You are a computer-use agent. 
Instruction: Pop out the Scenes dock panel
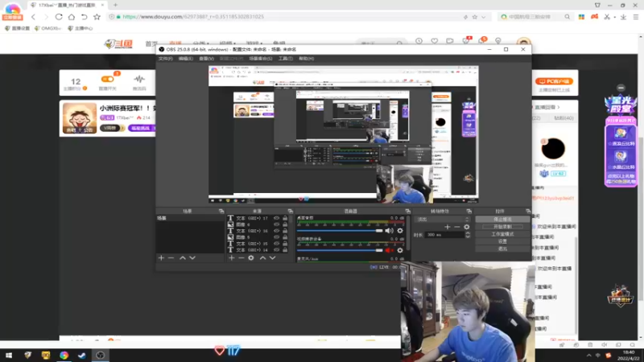coord(221,211)
